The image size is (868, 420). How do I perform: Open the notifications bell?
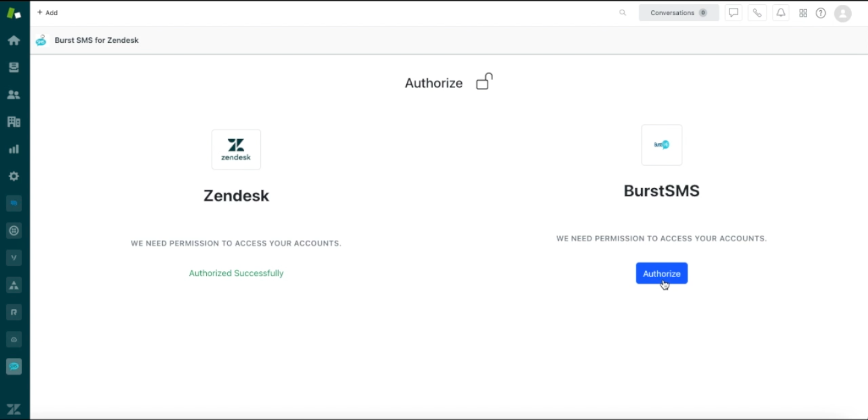tap(781, 13)
